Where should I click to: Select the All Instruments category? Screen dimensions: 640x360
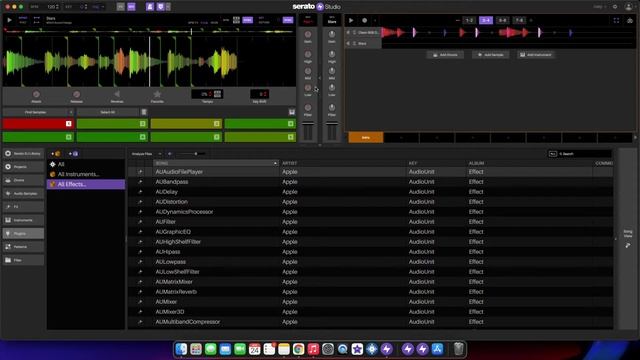pos(86,174)
